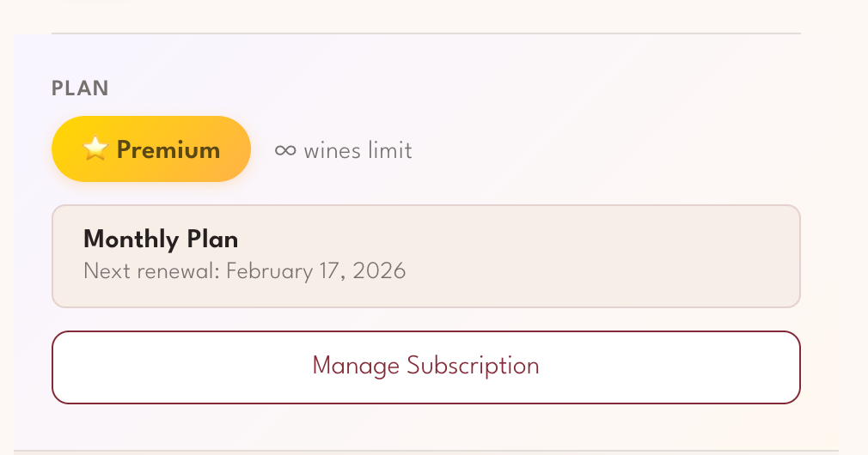Image resolution: width=868 pixels, height=455 pixels.
Task: Open the Monthly Plan card
Action: [x=426, y=256]
